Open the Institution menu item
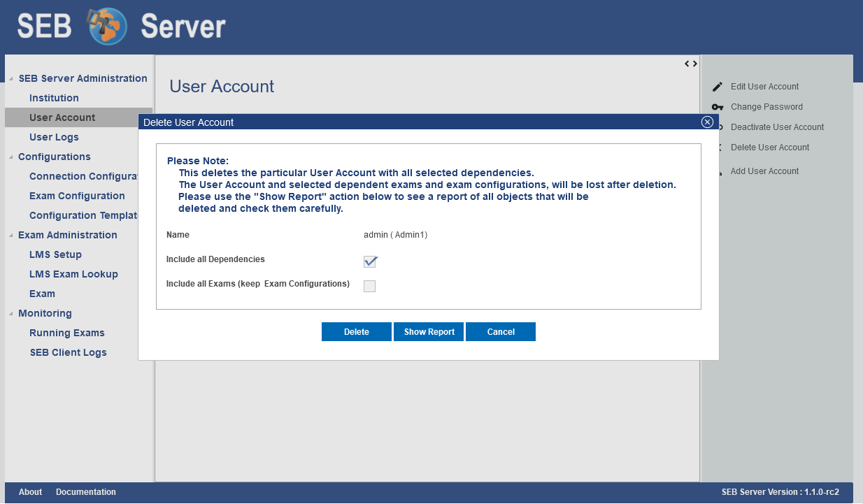Screen dimensions: 863x504 tap(54, 98)
